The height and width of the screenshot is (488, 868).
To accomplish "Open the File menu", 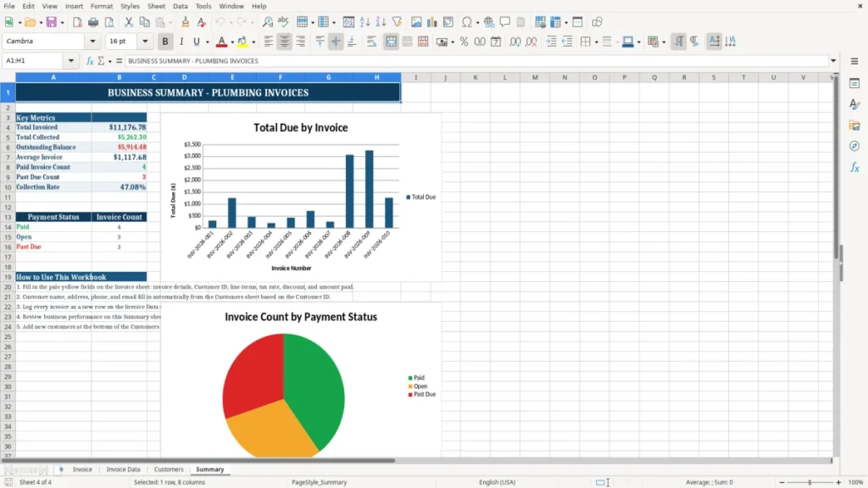I will click(9, 6).
